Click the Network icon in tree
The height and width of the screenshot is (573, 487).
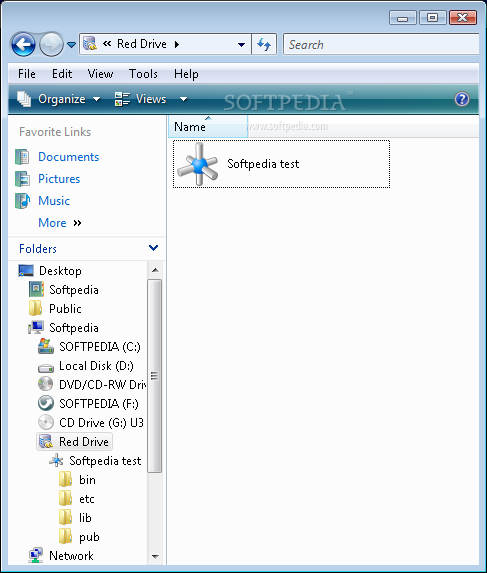click(35, 555)
